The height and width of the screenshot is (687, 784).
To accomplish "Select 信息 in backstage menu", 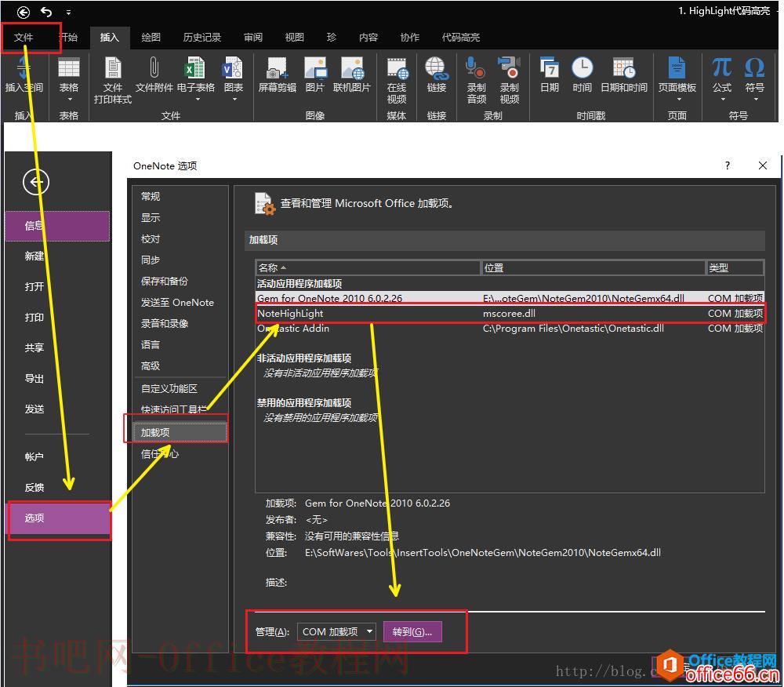I will pos(57,226).
